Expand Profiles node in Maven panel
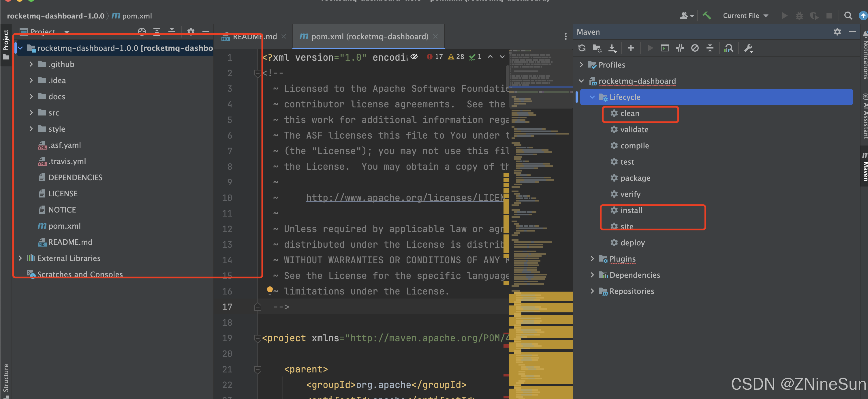 pos(581,64)
